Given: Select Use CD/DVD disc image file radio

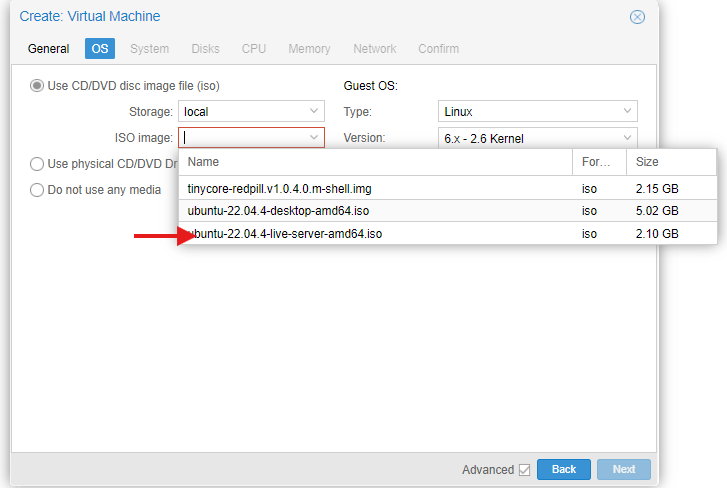Looking at the screenshot, I should pyautogui.click(x=37, y=86).
